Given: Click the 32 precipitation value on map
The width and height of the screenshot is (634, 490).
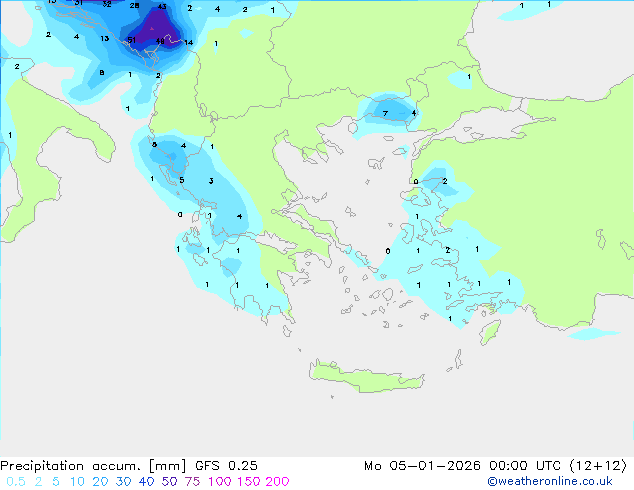Looking at the screenshot, I should [x=107, y=4].
